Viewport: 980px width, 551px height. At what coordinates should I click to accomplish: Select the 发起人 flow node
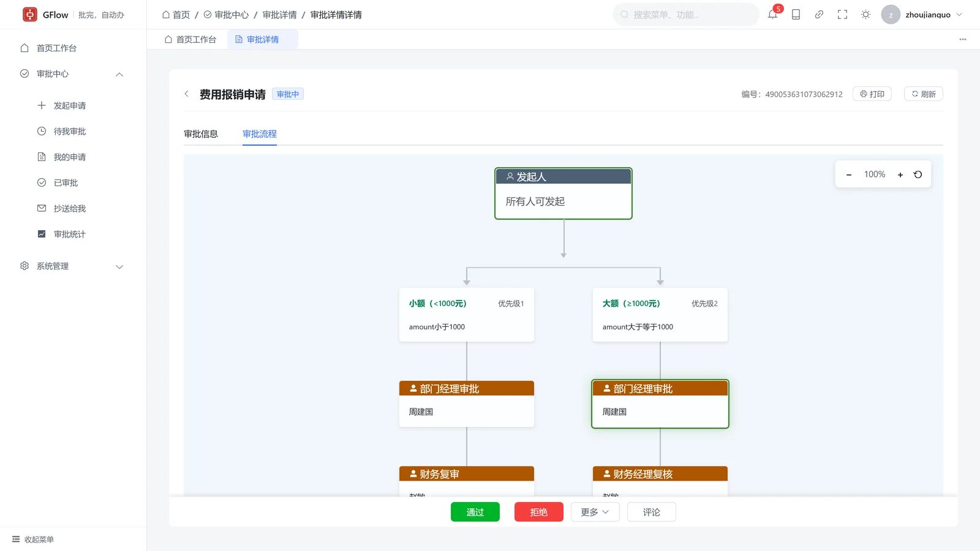563,193
